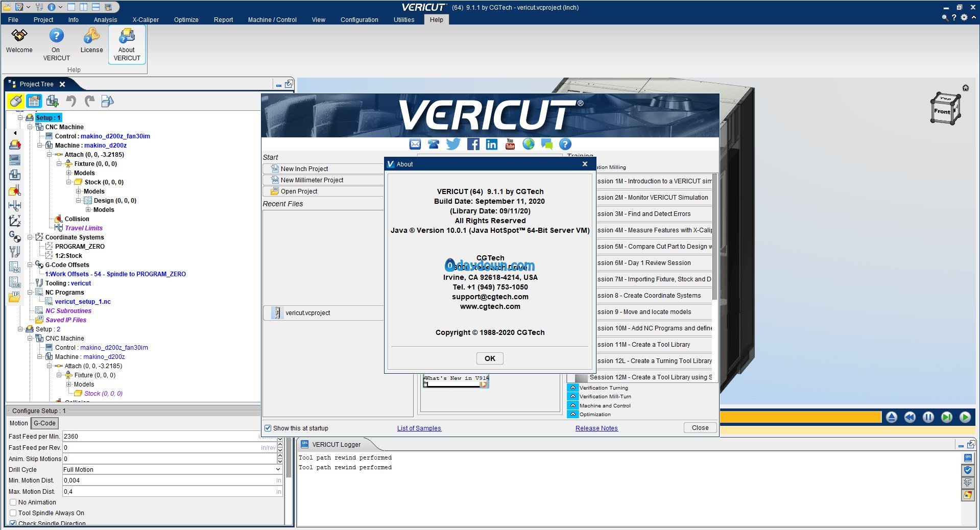Click the coordinate systems sidebar icon
The height and width of the screenshot is (530, 980).
[x=15, y=221]
